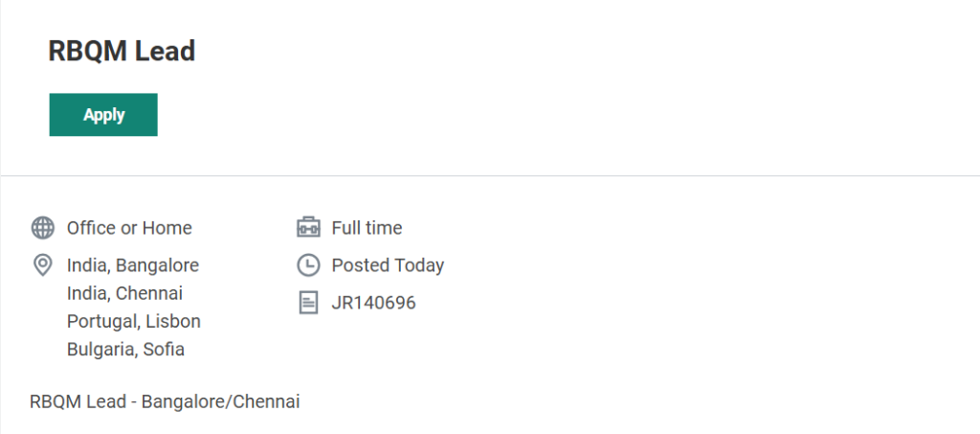Click the RBQM Lead - Bangalore/Chennai description line
980x434 pixels.
point(165,401)
